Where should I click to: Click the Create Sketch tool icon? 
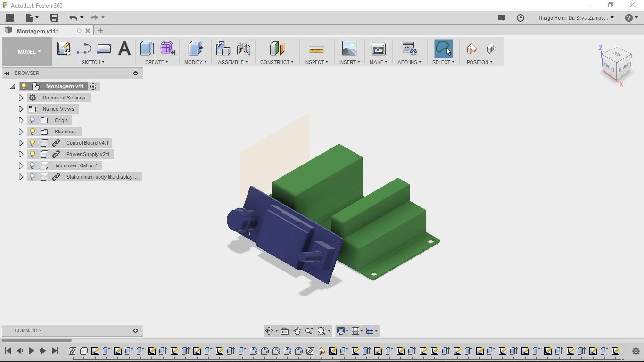[x=64, y=49]
